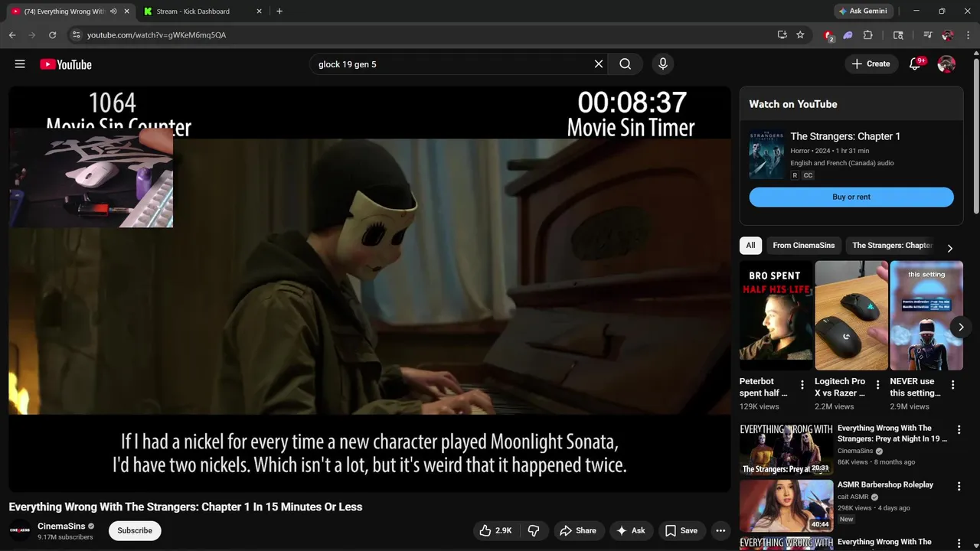The width and height of the screenshot is (980, 551).
Task: Open Logitech Pro X vs Razer short
Action: (851, 315)
